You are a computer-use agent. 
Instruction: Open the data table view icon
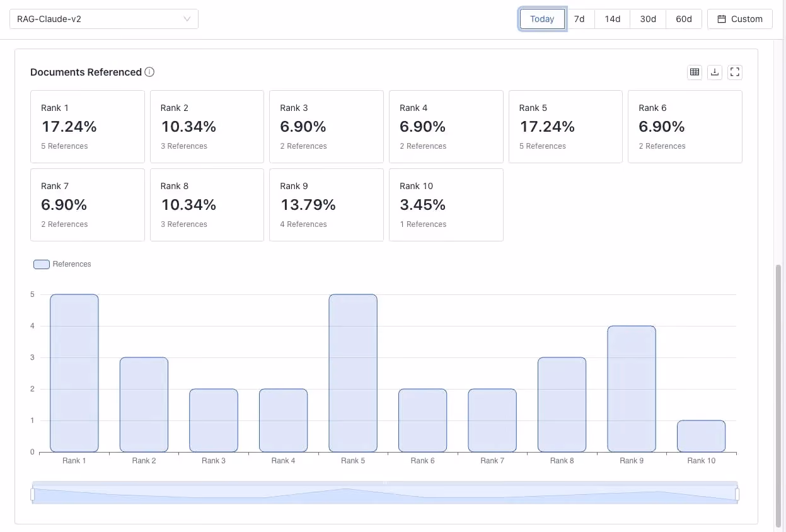pos(695,72)
